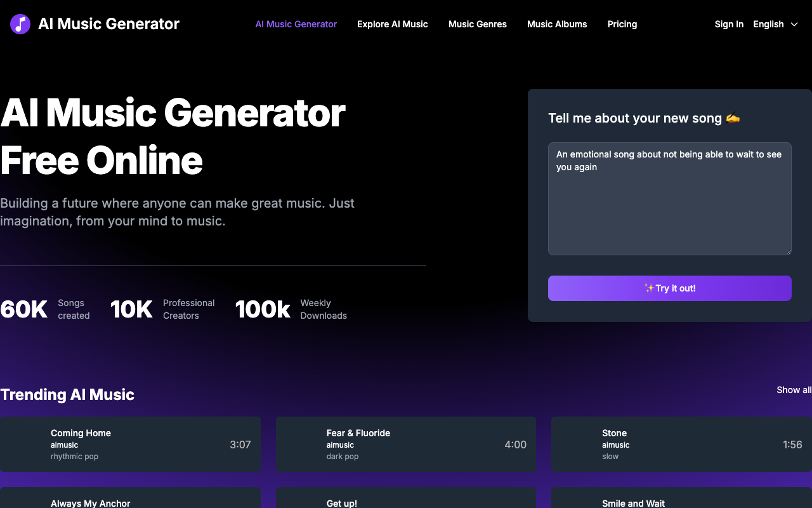The width and height of the screenshot is (812, 508).
Task: Click the Trending AI Music heading
Action: click(67, 394)
